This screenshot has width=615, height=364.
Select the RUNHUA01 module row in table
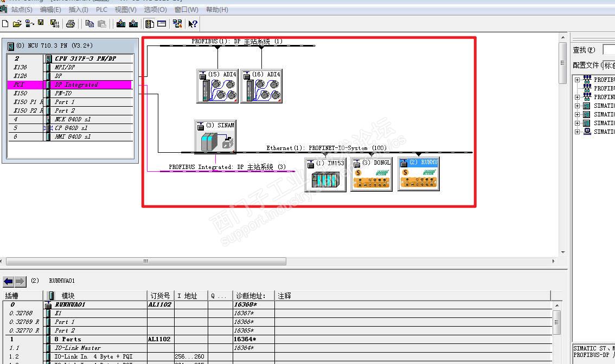click(x=278, y=304)
